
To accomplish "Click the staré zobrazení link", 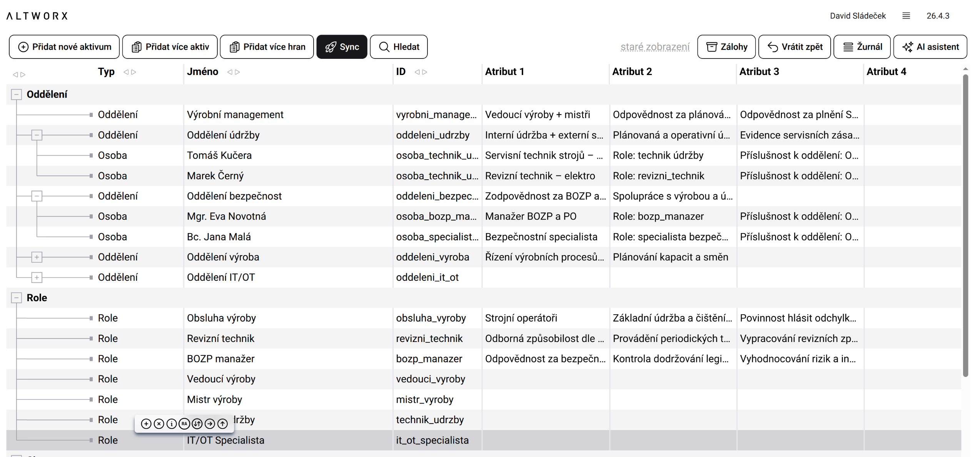I will [654, 47].
